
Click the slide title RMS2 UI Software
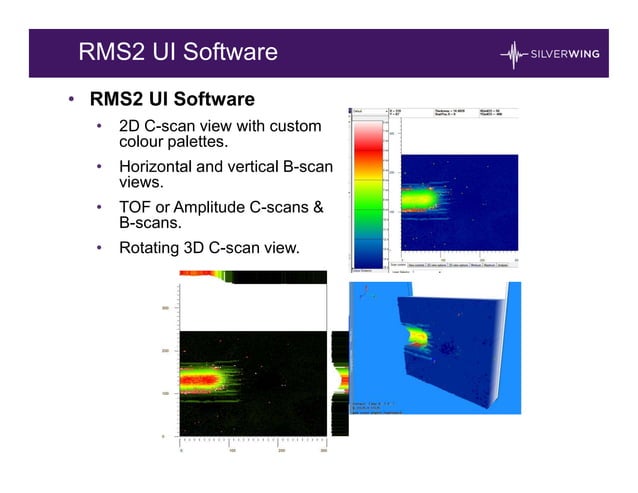tap(178, 52)
